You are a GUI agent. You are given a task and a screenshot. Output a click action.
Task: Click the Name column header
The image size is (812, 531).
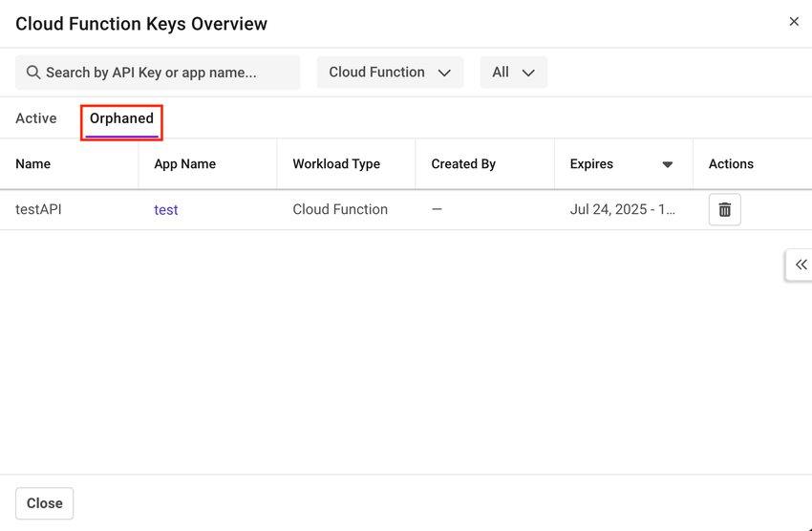(x=33, y=164)
